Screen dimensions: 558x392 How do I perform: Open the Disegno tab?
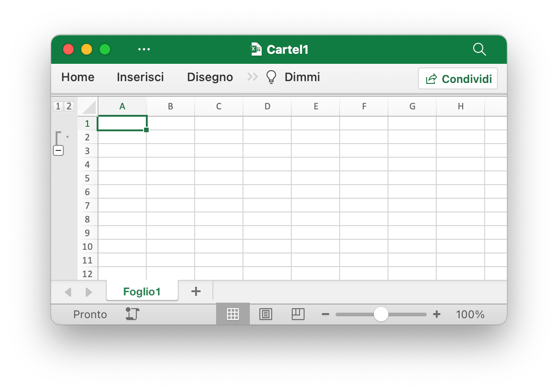point(210,77)
